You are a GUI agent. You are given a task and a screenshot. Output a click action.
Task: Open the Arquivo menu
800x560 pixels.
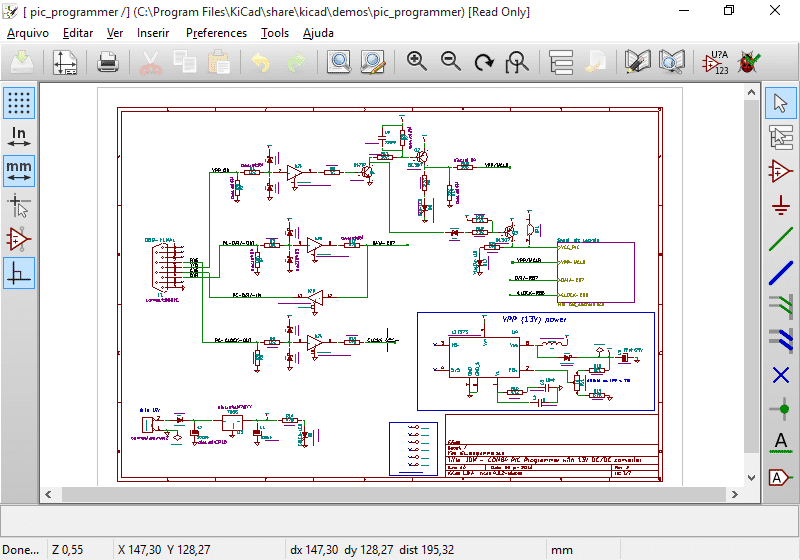pyautogui.click(x=28, y=33)
